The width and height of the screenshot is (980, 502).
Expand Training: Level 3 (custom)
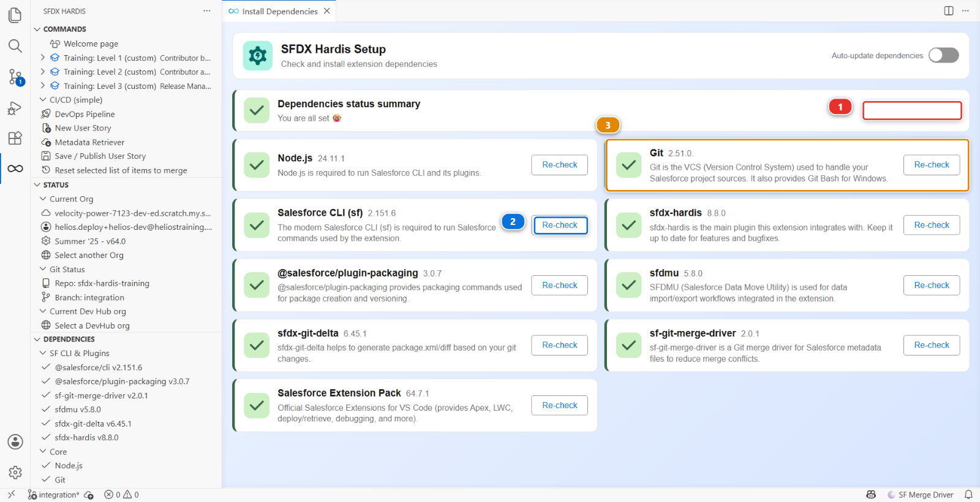pos(43,86)
